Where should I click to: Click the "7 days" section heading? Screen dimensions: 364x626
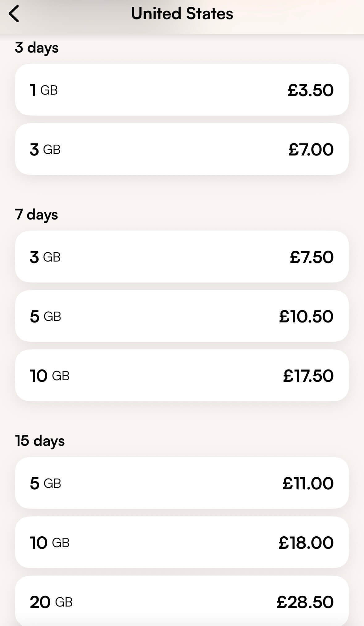click(36, 215)
